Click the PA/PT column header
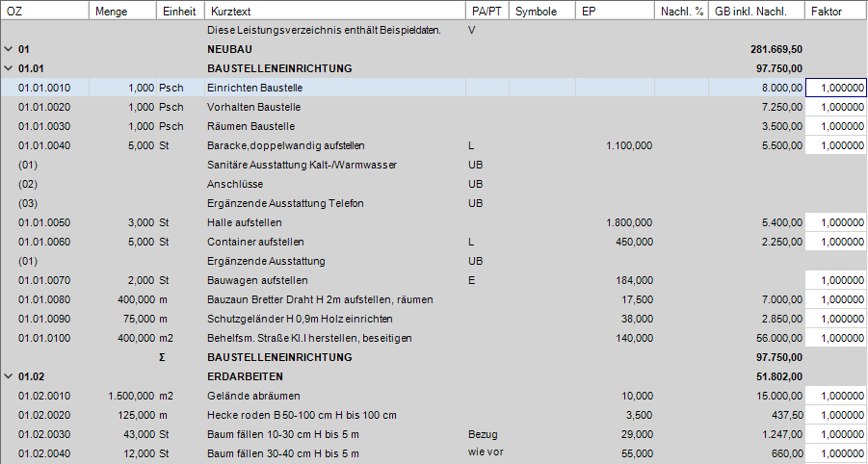Screen dimensions: 868x464 pyautogui.click(x=487, y=11)
